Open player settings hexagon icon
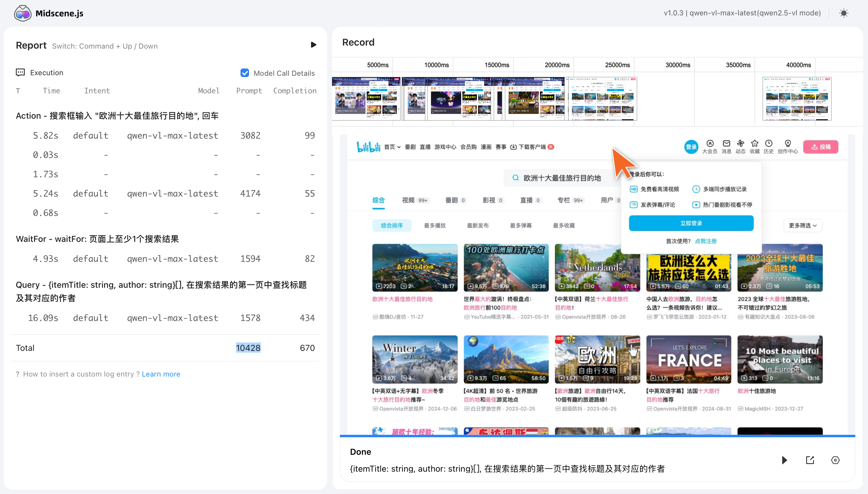 coord(835,460)
